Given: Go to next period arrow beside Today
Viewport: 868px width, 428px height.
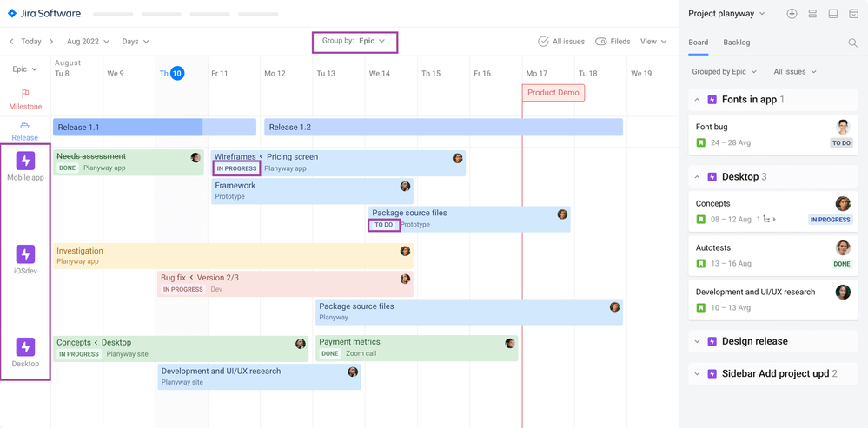Looking at the screenshot, I should pyautogui.click(x=51, y=42).
